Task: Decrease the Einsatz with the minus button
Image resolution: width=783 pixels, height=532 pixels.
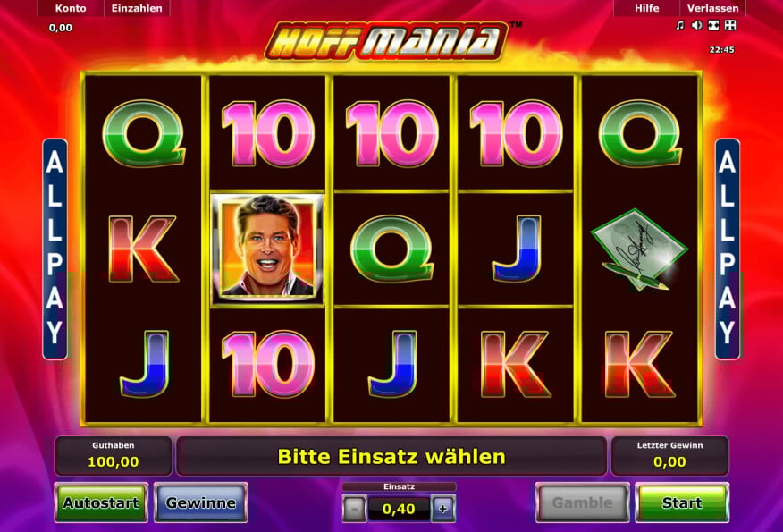Action: click(x=355, y=509)
